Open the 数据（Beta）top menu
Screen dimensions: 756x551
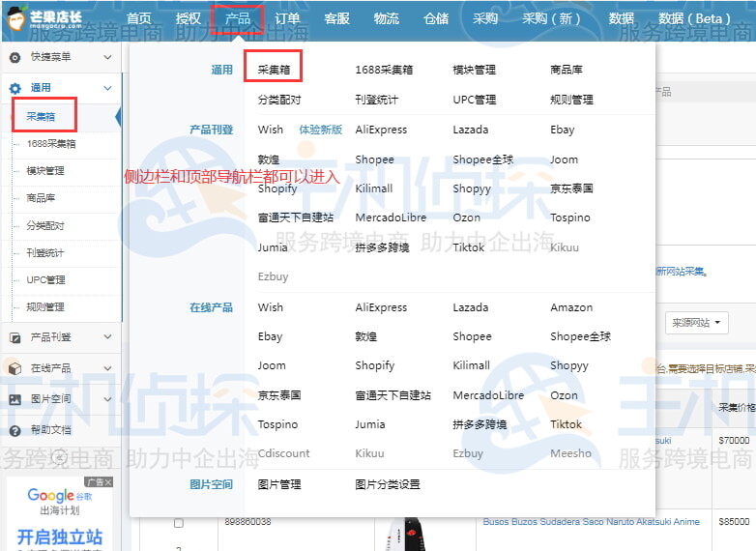click(694, 18)
